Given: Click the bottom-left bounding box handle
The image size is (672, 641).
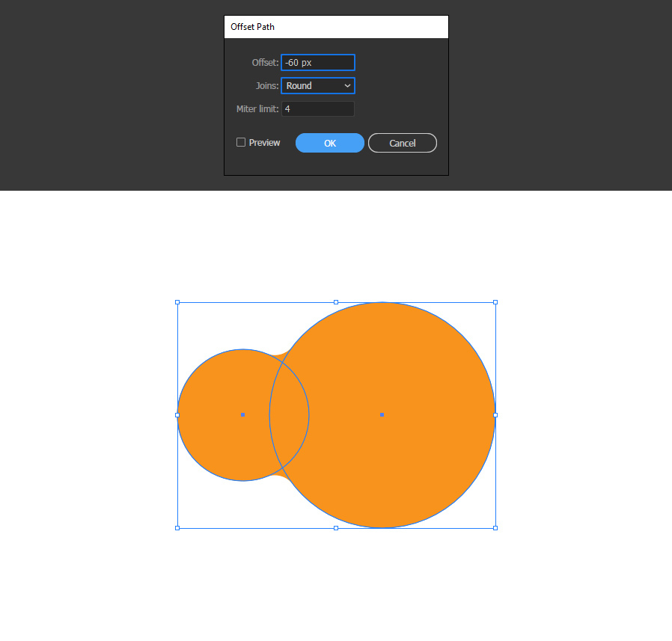Looking at the screenshot, I should pos(177,528).
